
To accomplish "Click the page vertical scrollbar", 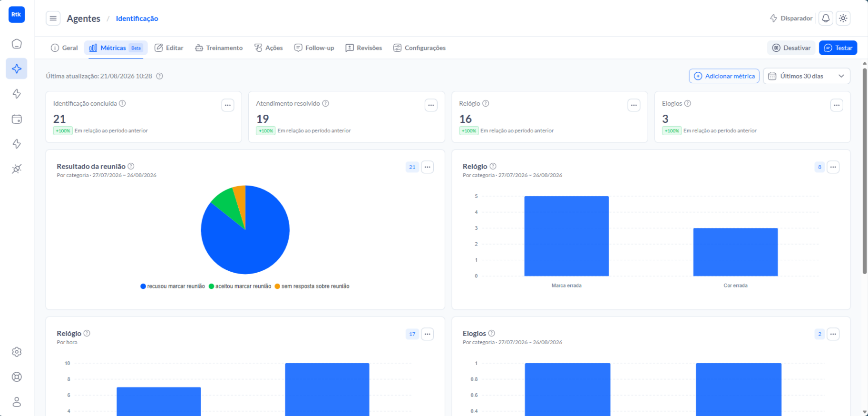I will coord(865,171).
